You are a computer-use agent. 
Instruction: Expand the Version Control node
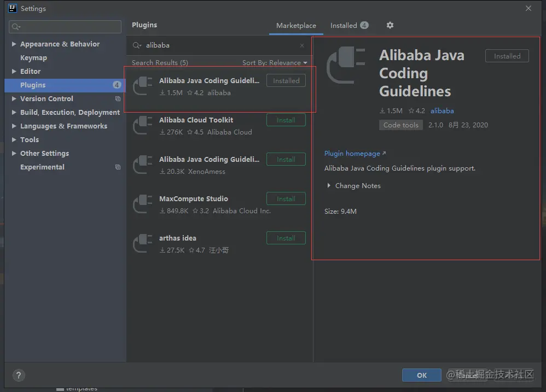tap(14, 99)
